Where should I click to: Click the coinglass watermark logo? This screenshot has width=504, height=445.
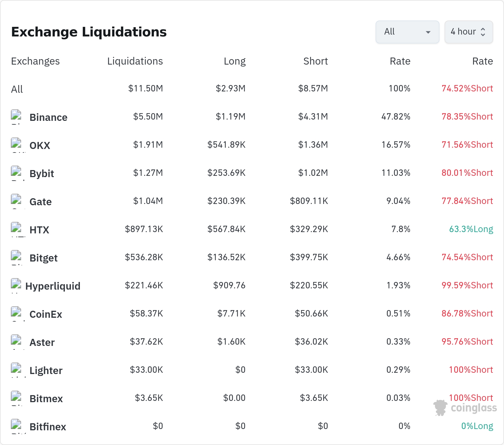click(465, 408)
